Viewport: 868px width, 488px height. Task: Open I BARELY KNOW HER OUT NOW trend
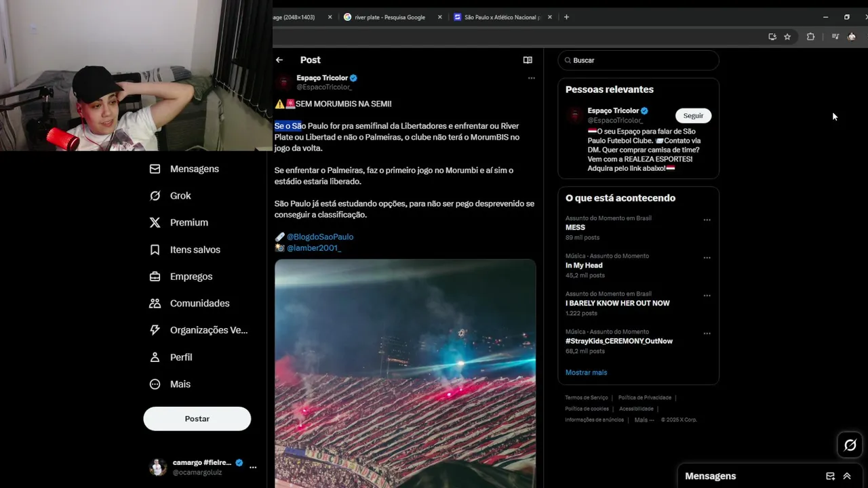pyautogui.click(x=617, y=303)
